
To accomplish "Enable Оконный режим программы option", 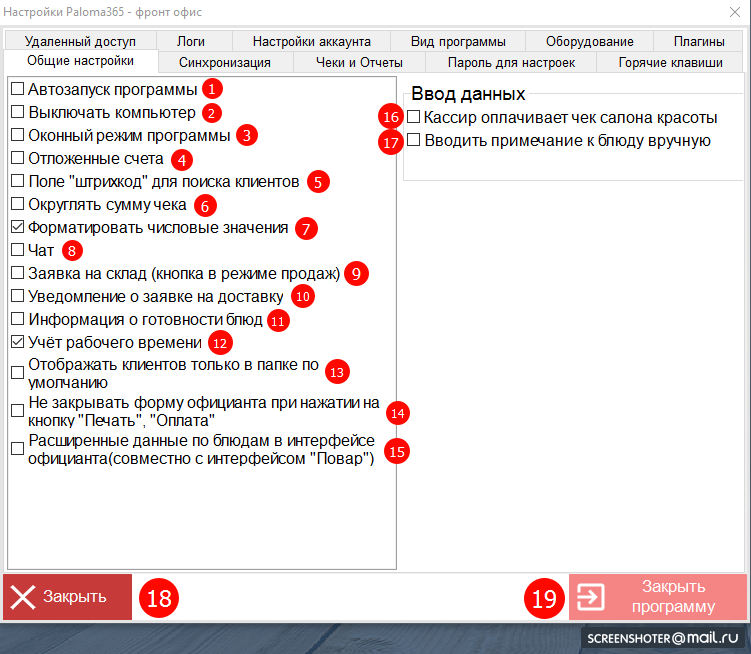I will click(18, 135).
